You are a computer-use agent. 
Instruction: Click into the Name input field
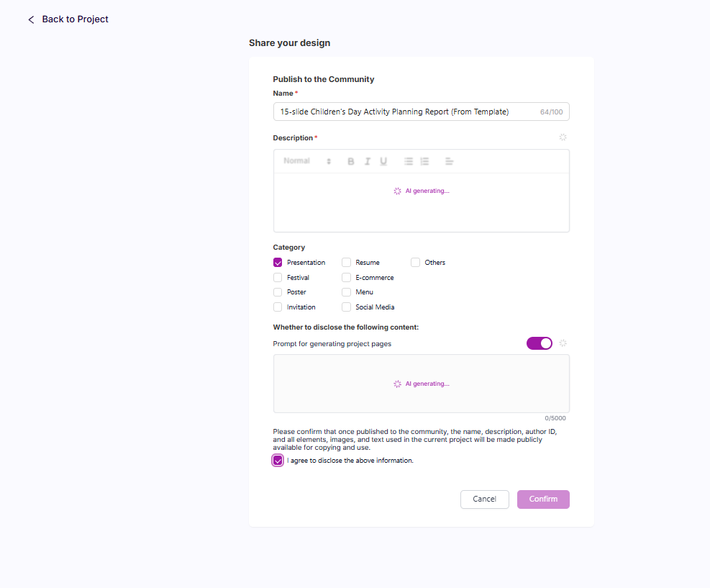pyautogui.click(x=421, y=112)
